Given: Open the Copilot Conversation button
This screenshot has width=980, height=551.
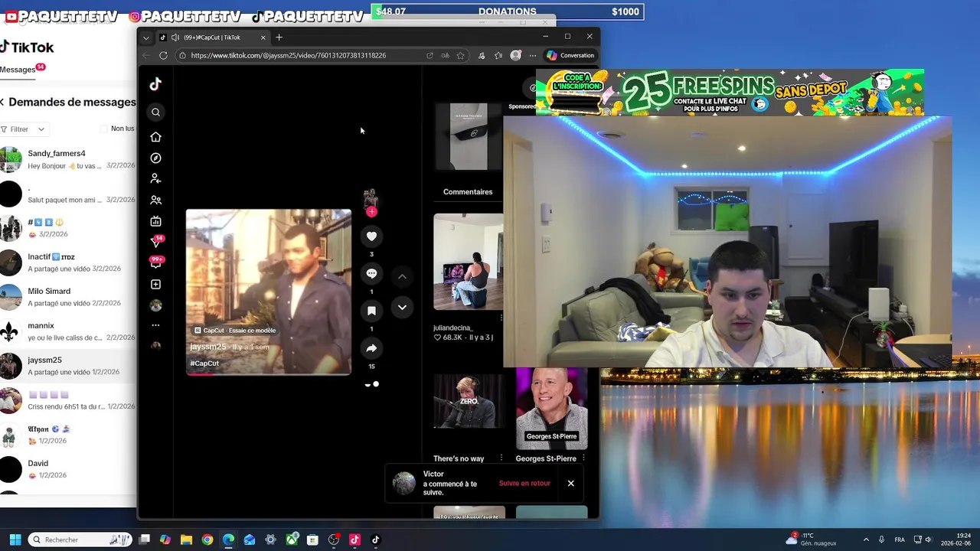Looking at the screenshot, I should pos(570,55).
